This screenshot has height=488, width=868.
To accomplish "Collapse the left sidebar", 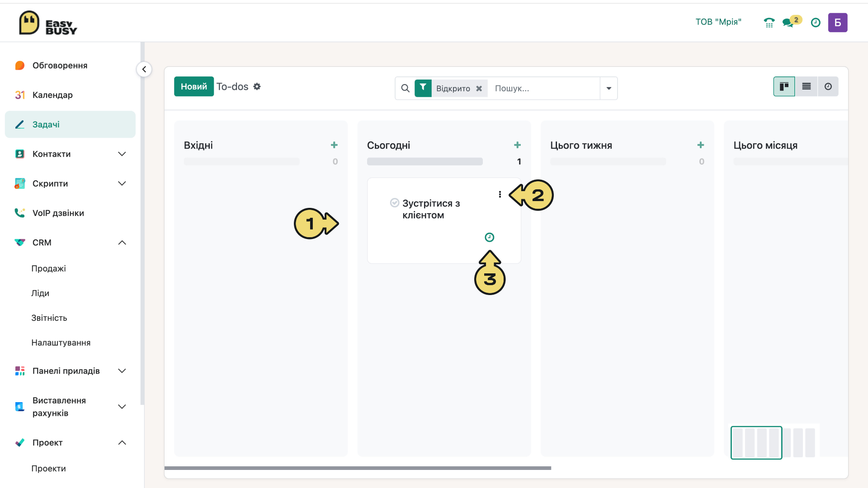I will click(144, 69).
